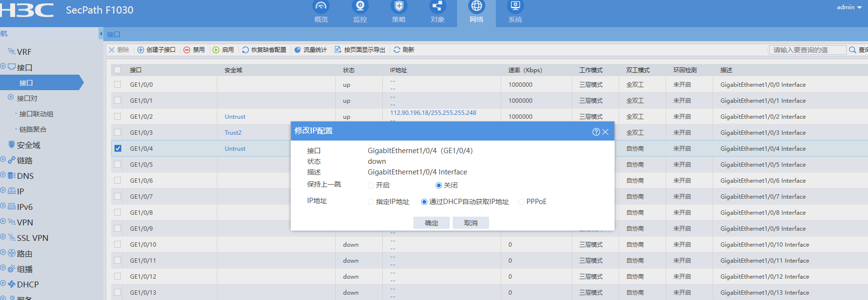Viewport: 868px width, 300px height.
Task: Select the 指定IP地址 radio option
Action: [371, 202]
